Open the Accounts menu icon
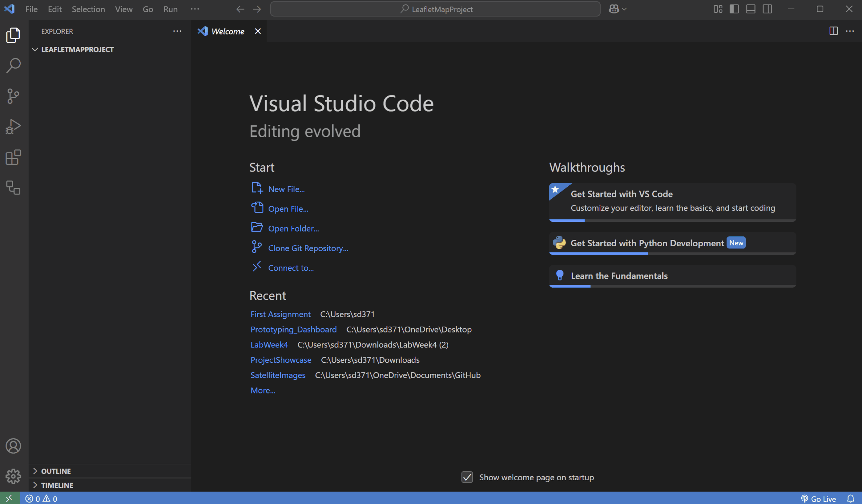The image size is (862, 504). pos(13,446)
